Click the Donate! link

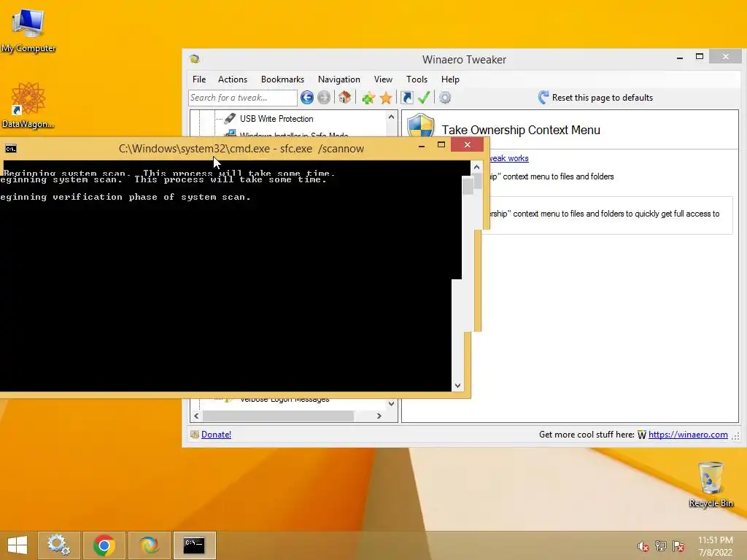click(x=216, y=435)
